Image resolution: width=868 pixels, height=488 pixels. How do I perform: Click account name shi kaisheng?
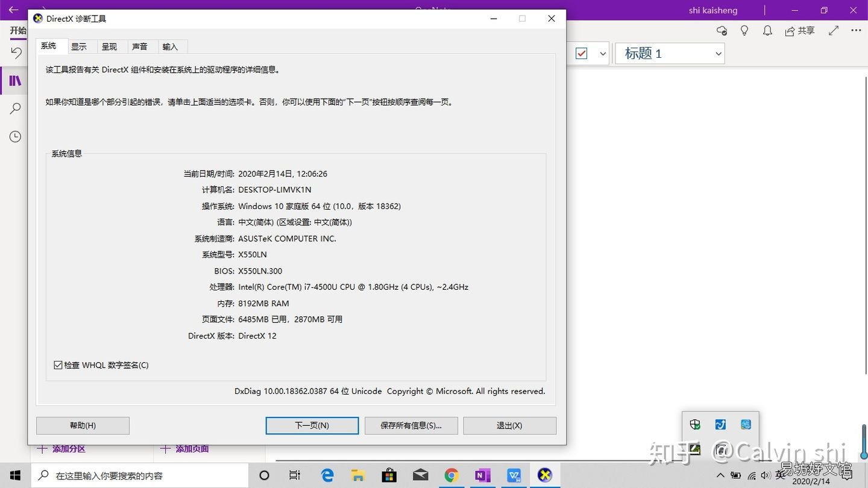[x=713, y=10]
